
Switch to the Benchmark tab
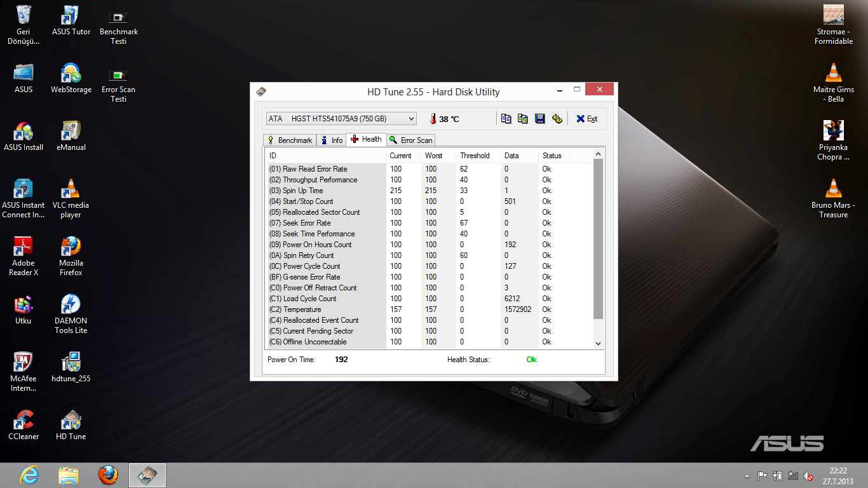(290, 140)
